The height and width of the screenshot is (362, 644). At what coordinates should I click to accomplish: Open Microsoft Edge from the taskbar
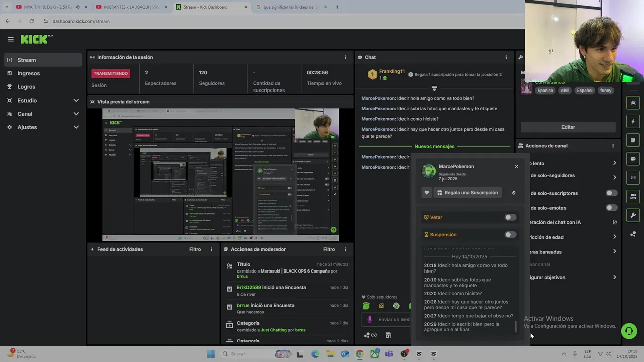pos(315,354)
